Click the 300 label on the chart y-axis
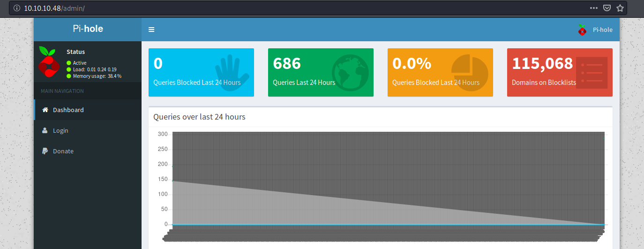Image resolution: width=644 pixels, height=249 pixels. click(163, 134)
